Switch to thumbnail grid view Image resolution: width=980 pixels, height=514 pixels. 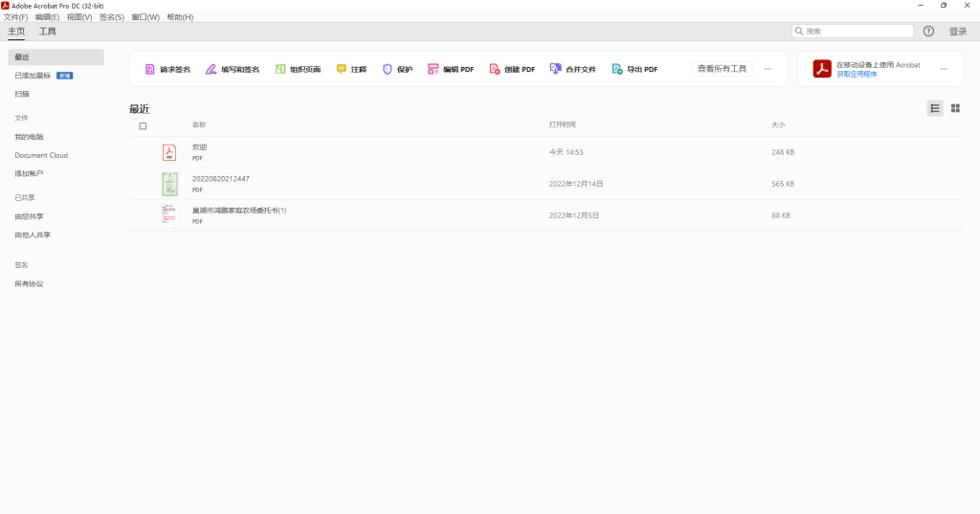(955, 108)
